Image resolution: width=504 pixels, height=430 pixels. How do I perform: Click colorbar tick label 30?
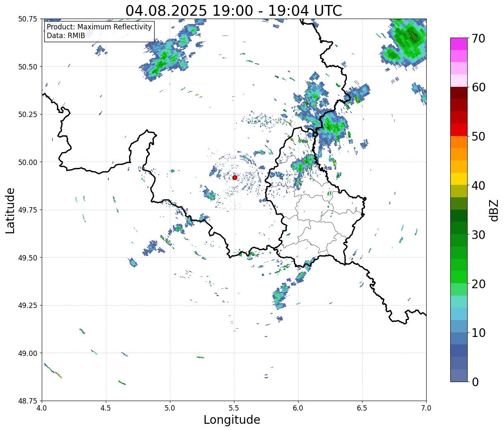pos(478,234)
